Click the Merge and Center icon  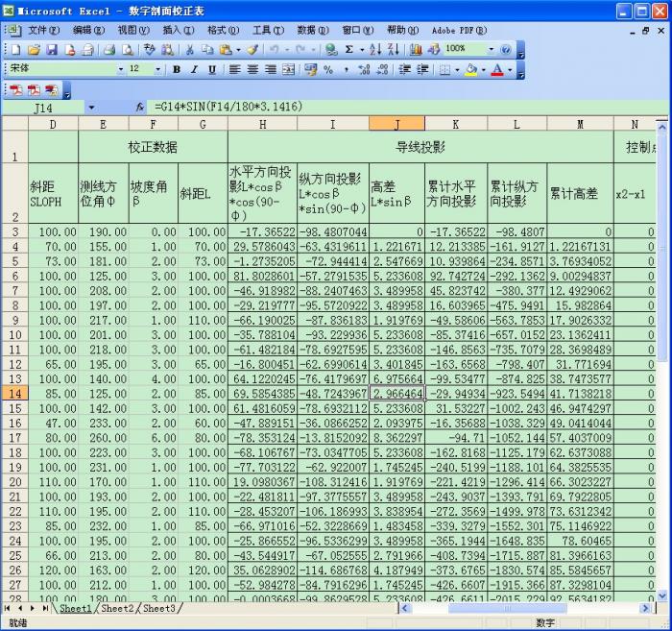click(x=289, y=70)
